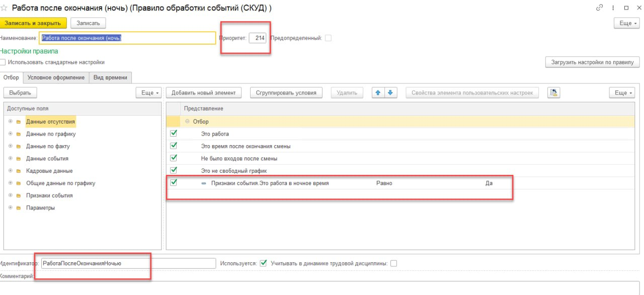This screenshot has width=644, height=295.
Task: Toggle Предопределенный checkbox
Action: click(328, 38)
